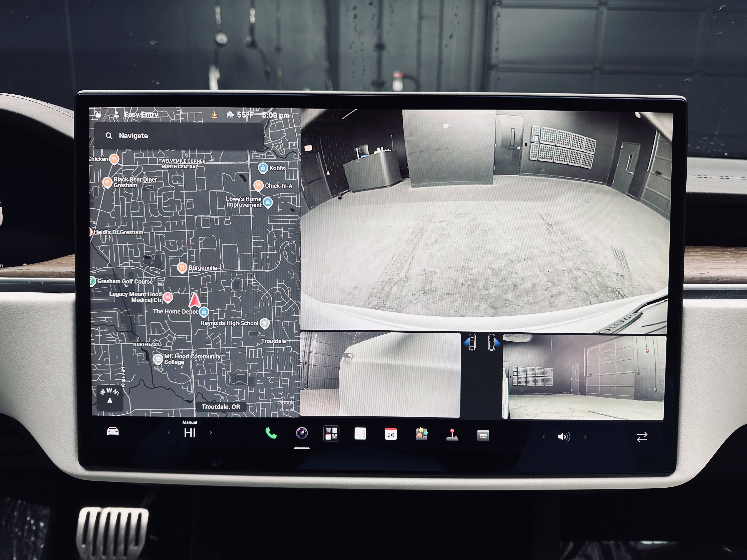The height and width of the screenshot is (560, 747).
Task: Open the arcade joystick icon
Action: coord(452,435)
